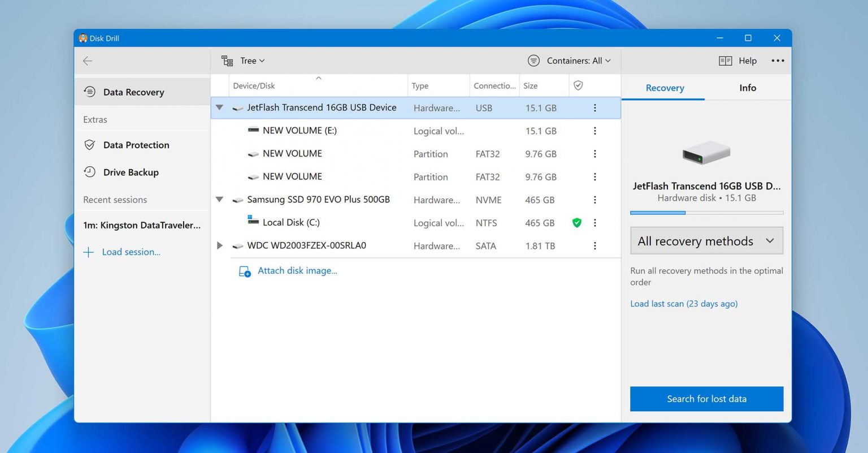Click the green health status shield for Local Disk
Image resolution: width=868 pixels, height=453 pixels.
[576, 222]
